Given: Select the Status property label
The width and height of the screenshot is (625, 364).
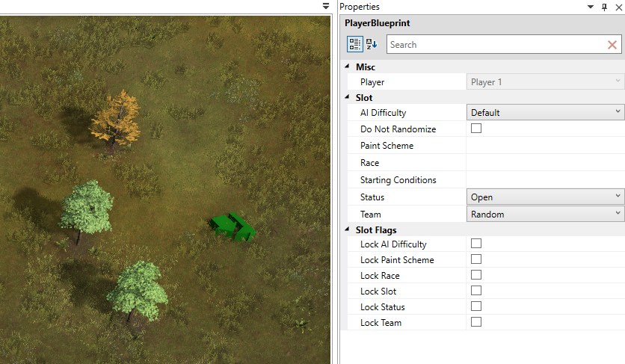Looking at the screenshot, I should point(372,197).
